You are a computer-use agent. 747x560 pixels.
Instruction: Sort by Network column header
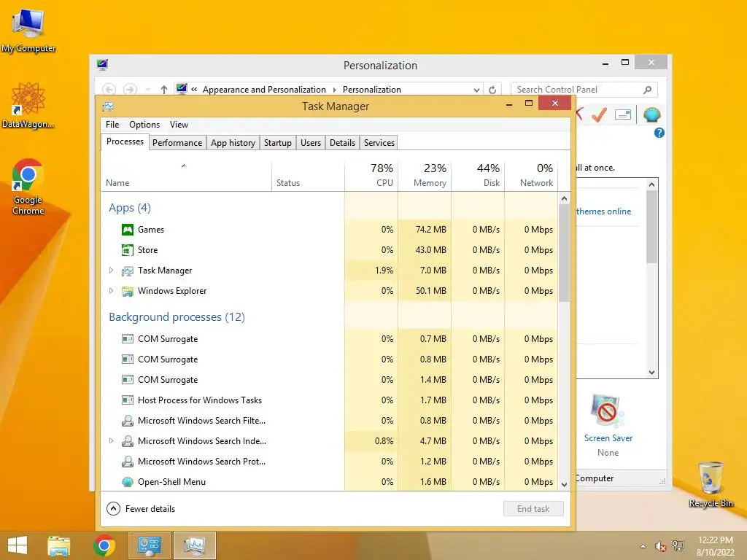click(531, 175)
